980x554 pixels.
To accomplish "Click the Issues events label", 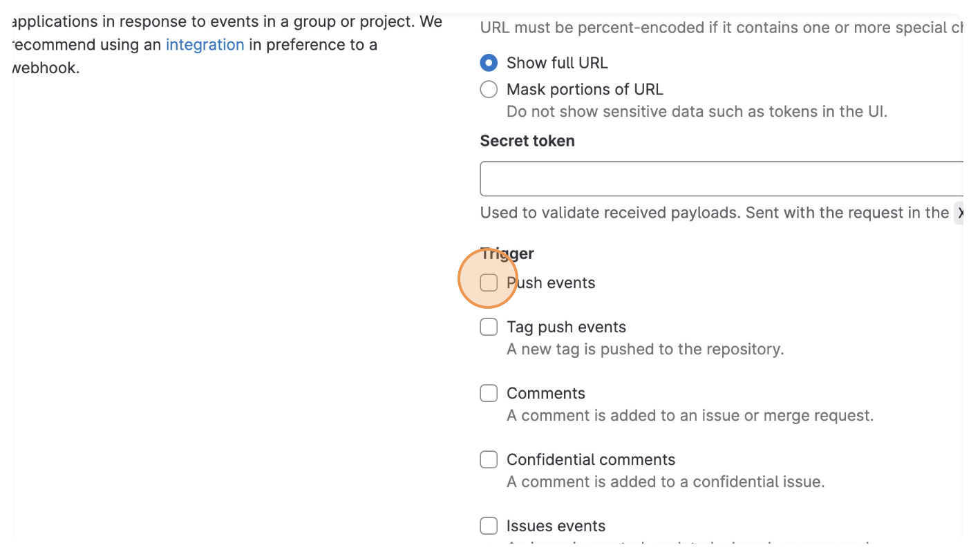I will click(556, 525).
